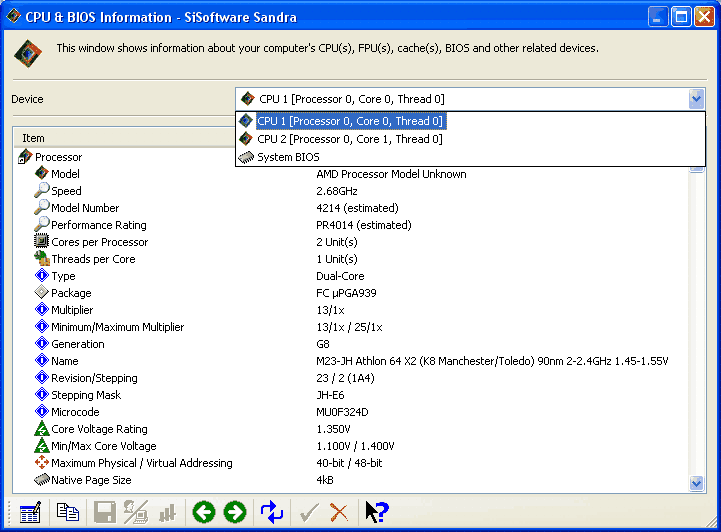Click the 4214 (estimated) value
The height and width of the screenshot is (532, 721).
tap(357, 208)
